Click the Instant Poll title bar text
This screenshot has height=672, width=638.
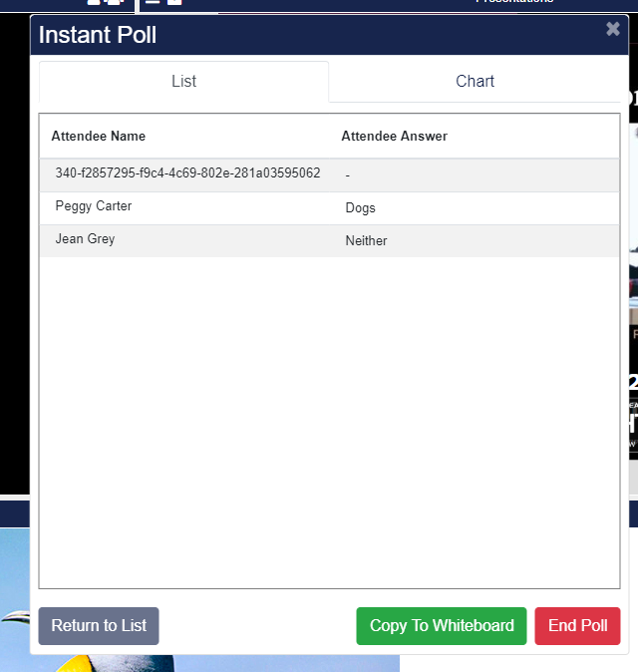pyautogui.click(x=98, y=36)
